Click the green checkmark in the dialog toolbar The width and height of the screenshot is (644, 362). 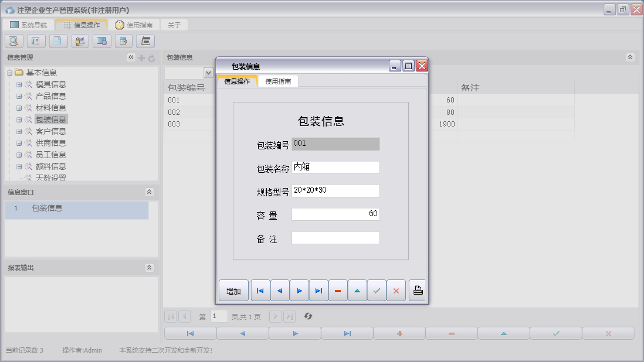tap(377, 291)
